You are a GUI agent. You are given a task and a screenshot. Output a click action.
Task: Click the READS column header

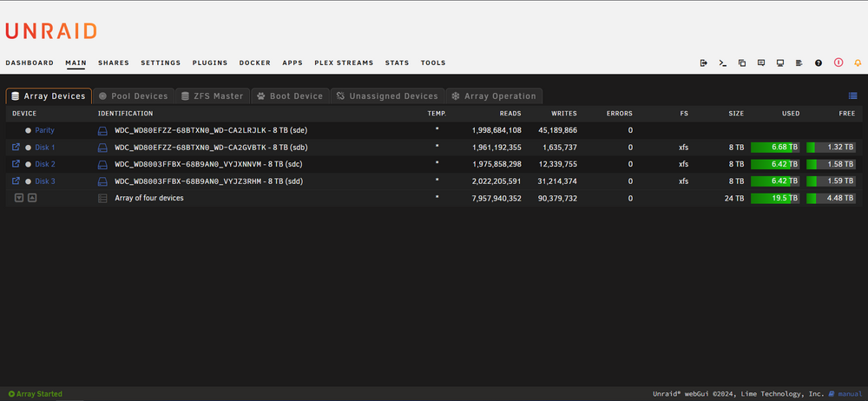pos(510,114)
